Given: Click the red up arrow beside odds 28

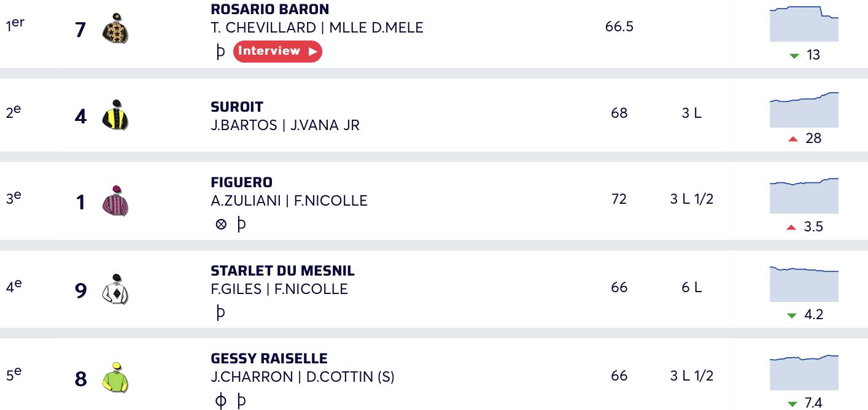Looking at the screenshot, I should click(x=793, y=139).
